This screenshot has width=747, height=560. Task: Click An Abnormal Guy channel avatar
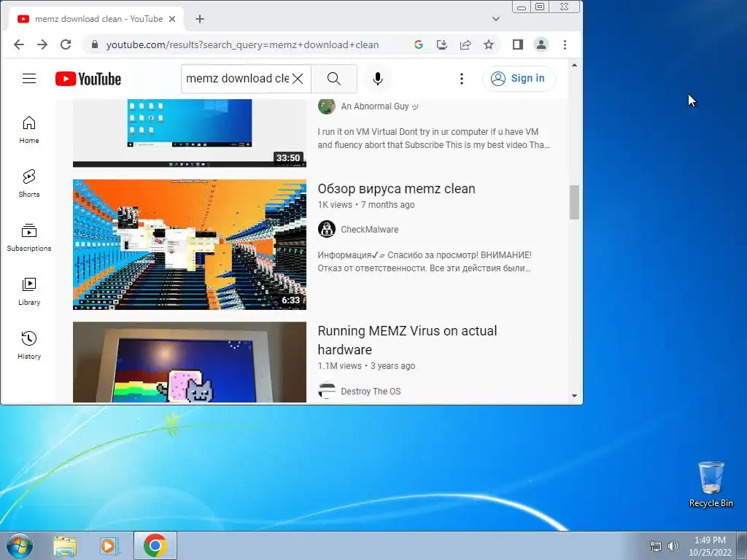point(327,106)
